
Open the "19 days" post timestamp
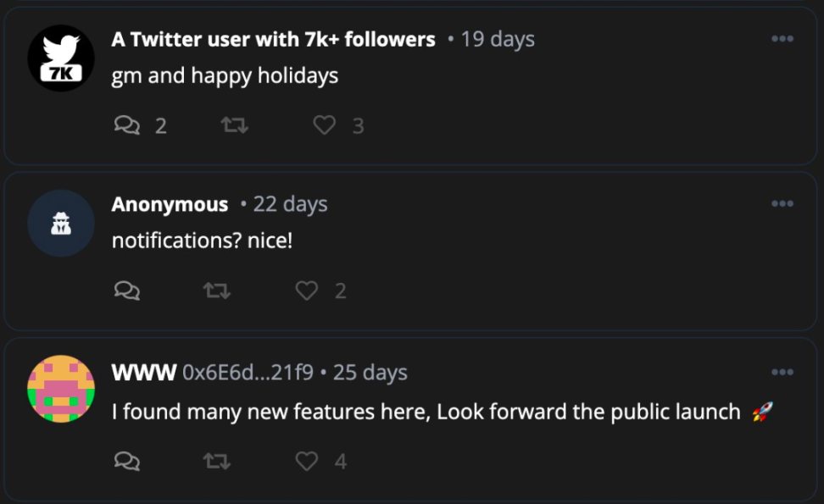point(498,39)
